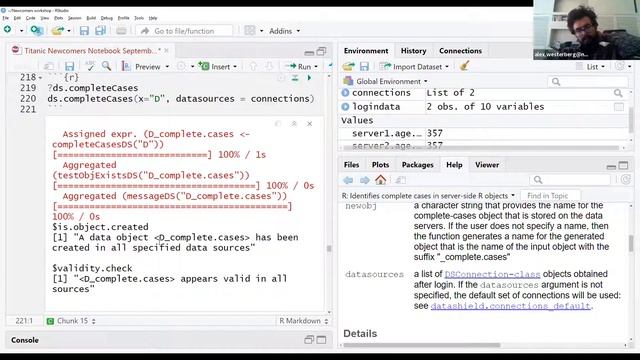Collapse chunk output chevron icon
Viewport: 640px width, 360px height.
pos(294,124)
